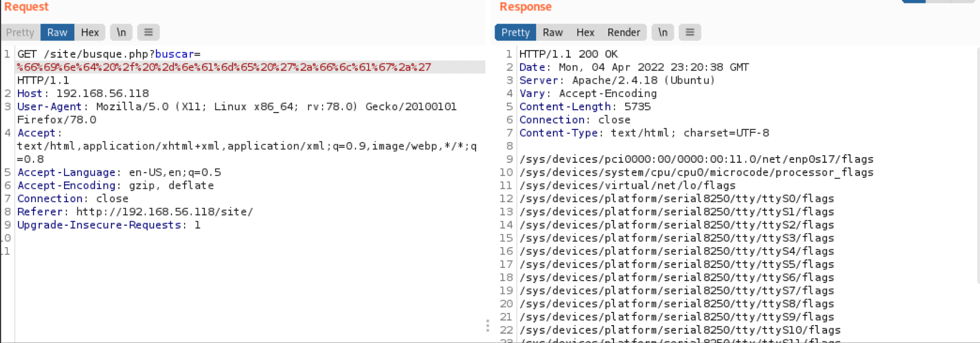Image resolution: width=980 pixels, height=343 pixels.
Task: Select Raw tab in Request panel
Action: tap(57, 32)
